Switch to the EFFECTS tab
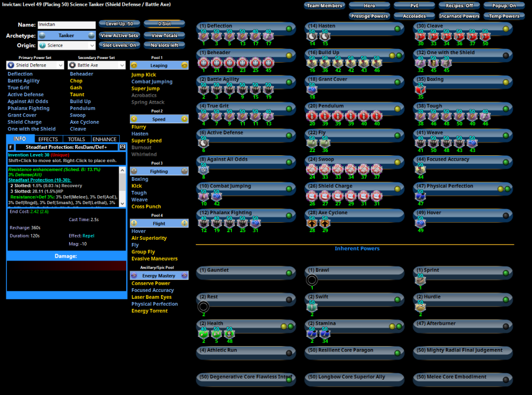 click(x=48, y=139)
